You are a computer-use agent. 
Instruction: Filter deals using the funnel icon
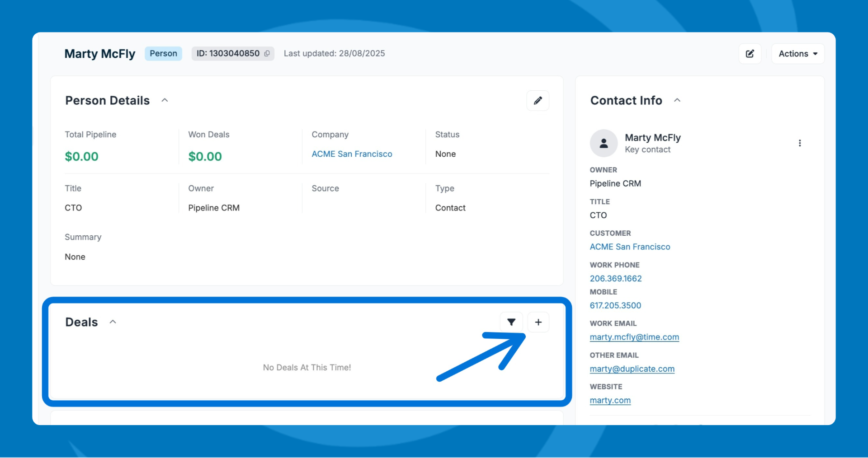point(511,322)
